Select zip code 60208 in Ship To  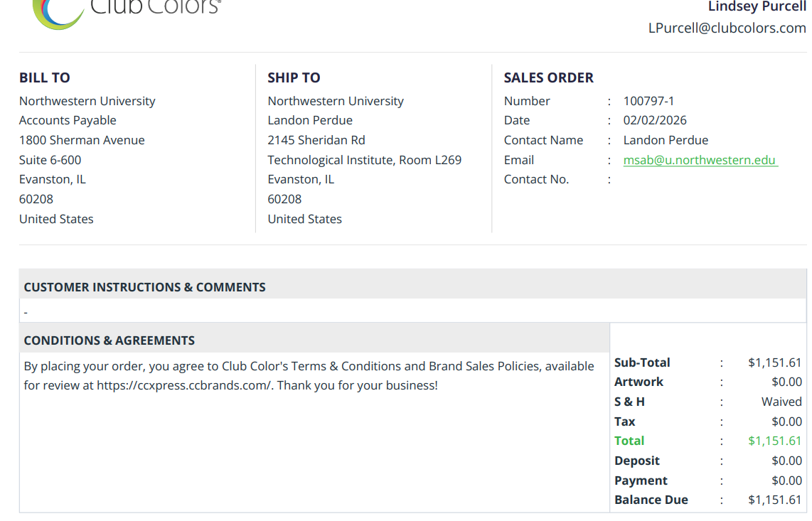284,199
